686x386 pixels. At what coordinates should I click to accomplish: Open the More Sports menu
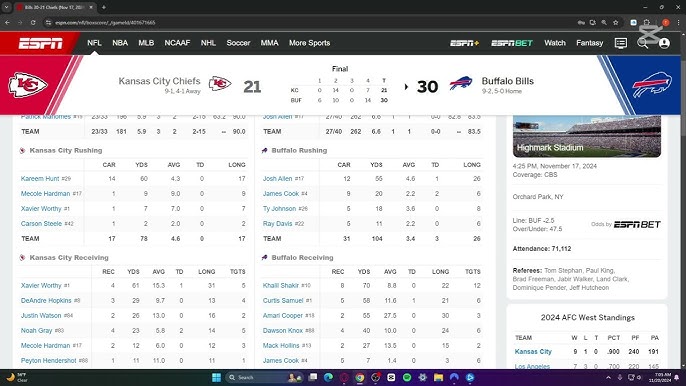tap(309, 43)
